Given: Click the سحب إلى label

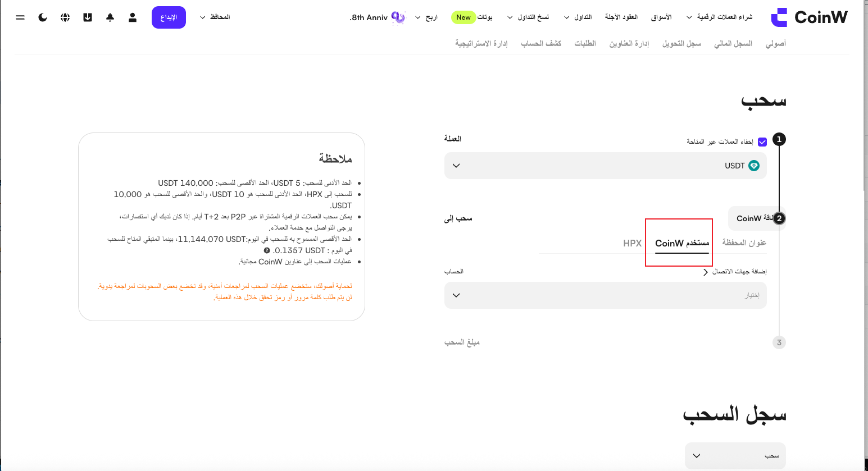Looking at the screenshot, I should (x=458, y=218).
